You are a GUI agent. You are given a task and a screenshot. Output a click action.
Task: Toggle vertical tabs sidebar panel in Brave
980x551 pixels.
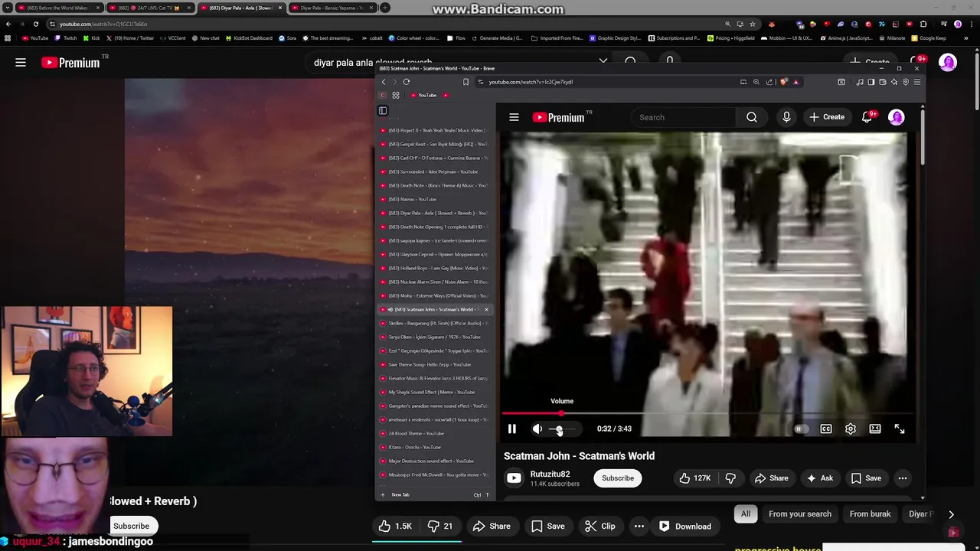point(383,111)
